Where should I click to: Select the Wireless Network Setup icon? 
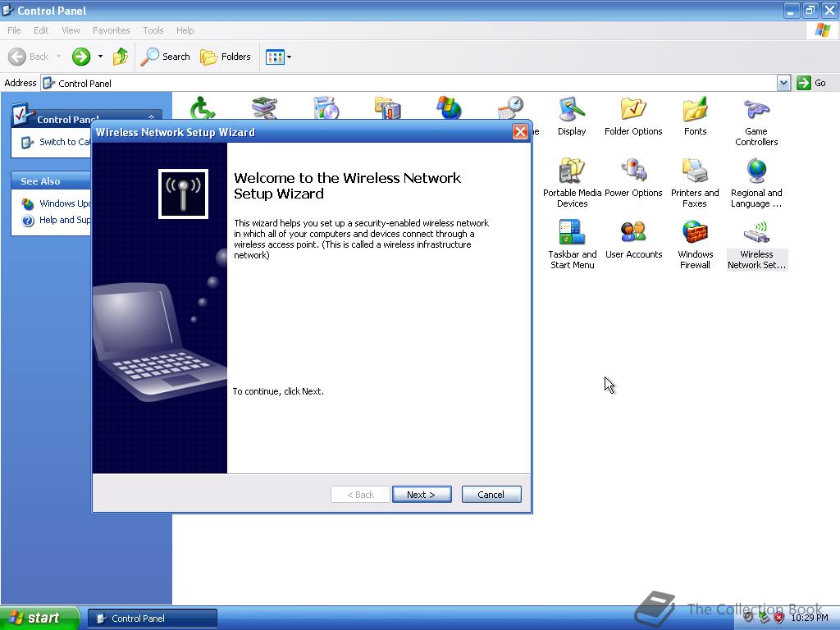coord(756,244)
